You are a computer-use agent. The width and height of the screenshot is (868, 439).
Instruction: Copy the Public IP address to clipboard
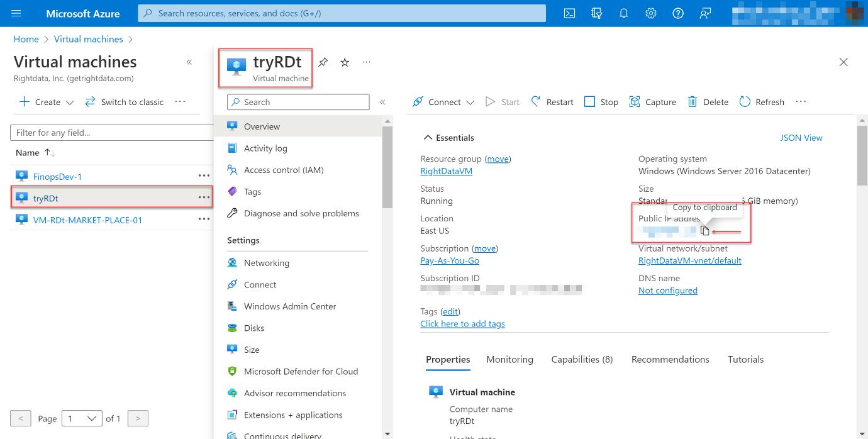coord(704,230)
